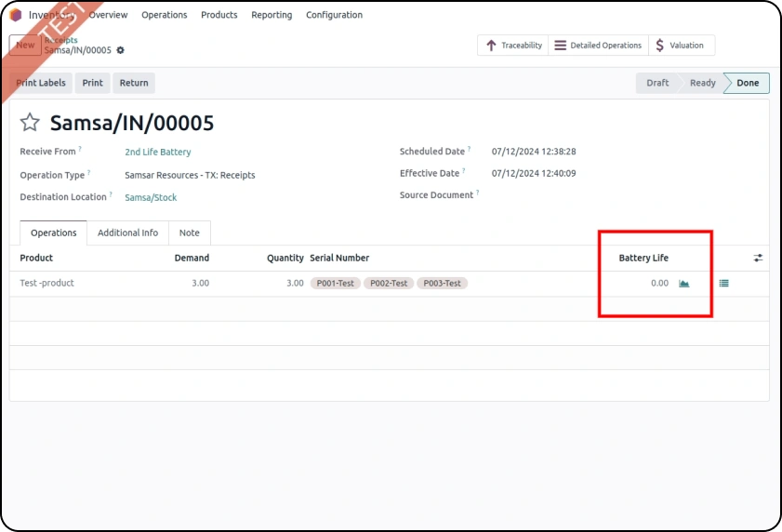Select the Operations tab in the form

(x=53, y=233)
